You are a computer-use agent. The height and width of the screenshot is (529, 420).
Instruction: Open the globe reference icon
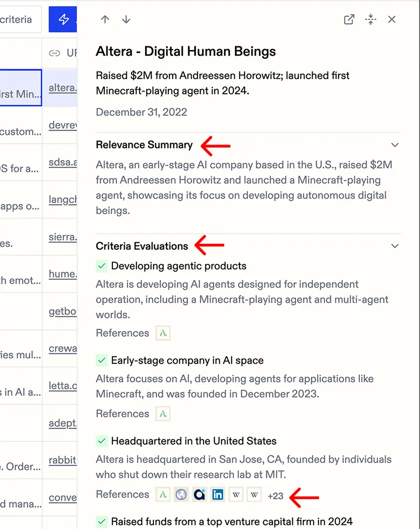click(x=181, y=495)
